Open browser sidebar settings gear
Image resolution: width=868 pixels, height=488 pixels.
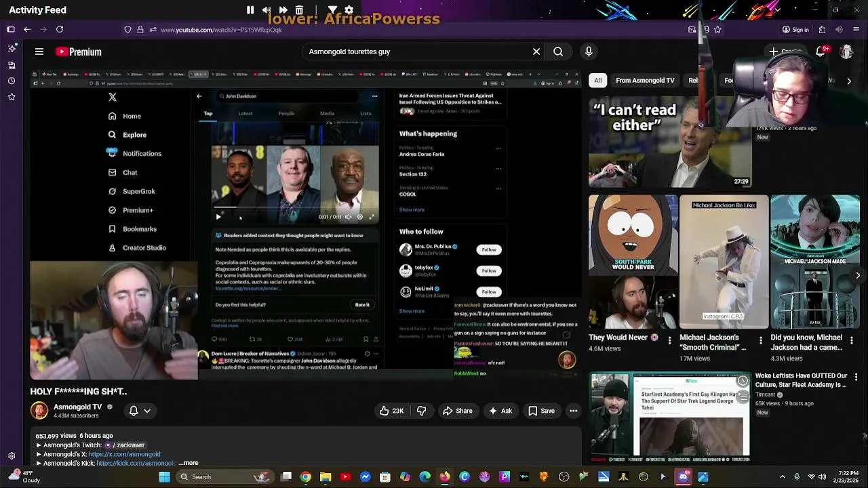(12, 456)
